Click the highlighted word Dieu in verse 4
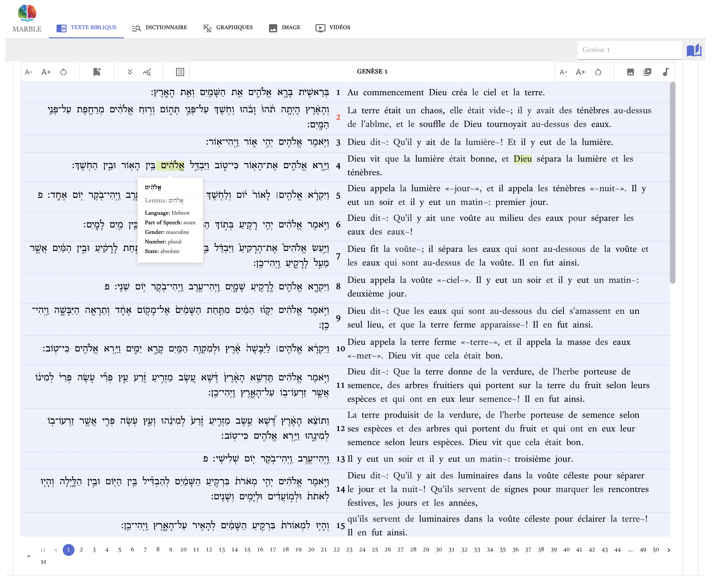The height and width of the screenshot is (588, 719). coord(522,159)
